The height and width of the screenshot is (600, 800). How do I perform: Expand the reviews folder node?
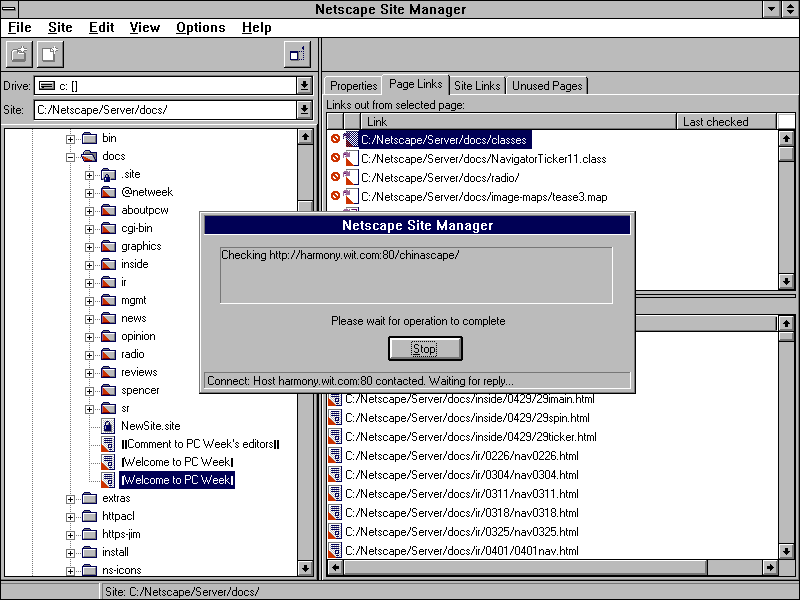click(x=89, y=373)
